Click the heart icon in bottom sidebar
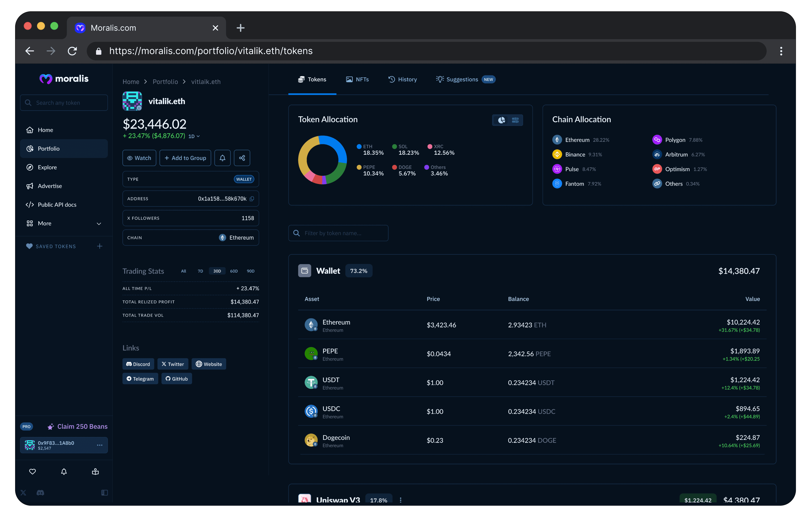 coord(32,471)
